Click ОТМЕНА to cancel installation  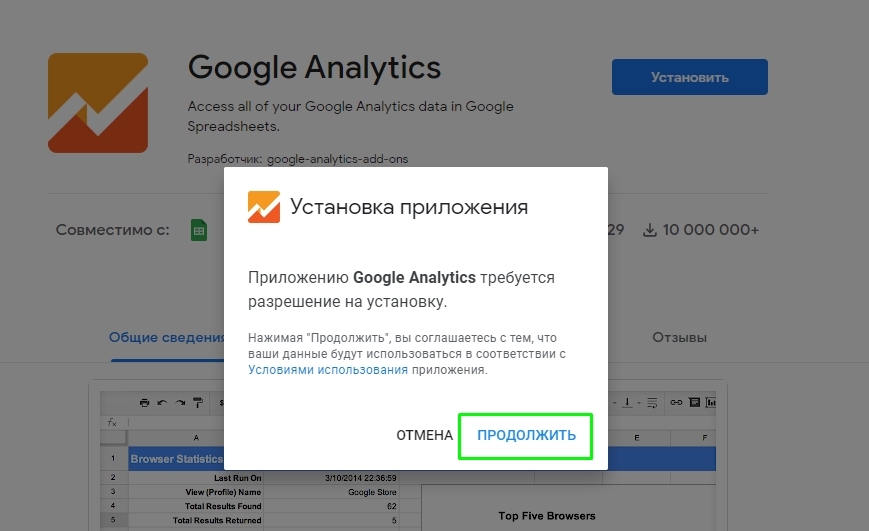pyautogui.click(x=425, y=436)
